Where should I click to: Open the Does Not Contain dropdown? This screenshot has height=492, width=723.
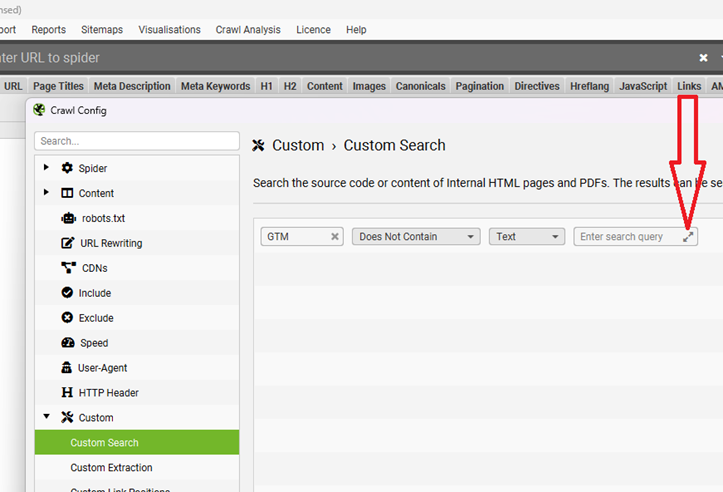pyautogui.click(x=416, y=237)
